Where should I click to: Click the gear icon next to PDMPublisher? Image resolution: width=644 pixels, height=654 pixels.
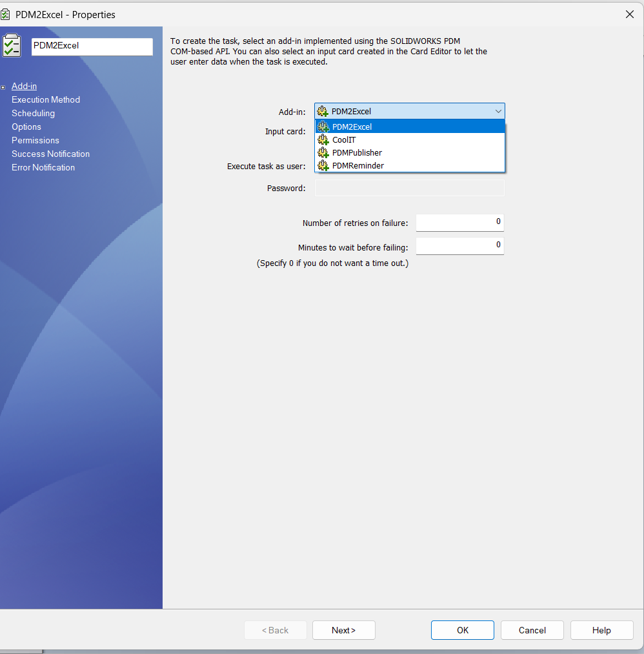click(323, 152)
